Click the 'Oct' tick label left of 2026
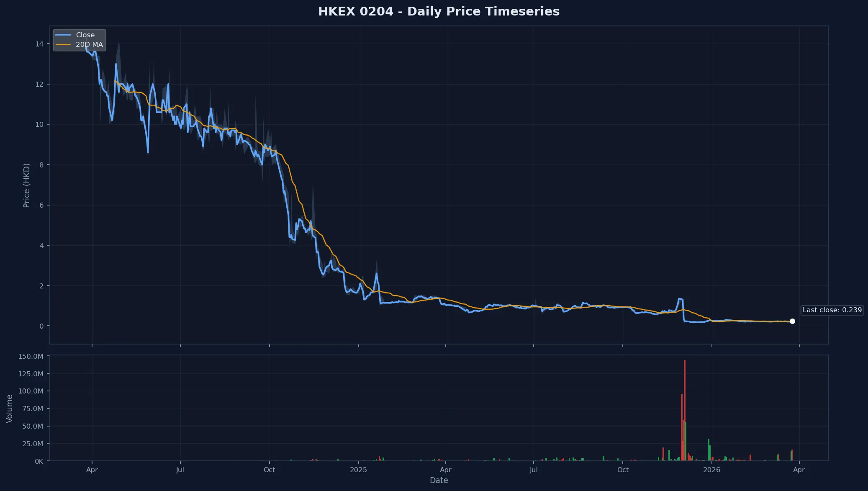Viewport: 868px width, 491px height. [x=623, y=470]
